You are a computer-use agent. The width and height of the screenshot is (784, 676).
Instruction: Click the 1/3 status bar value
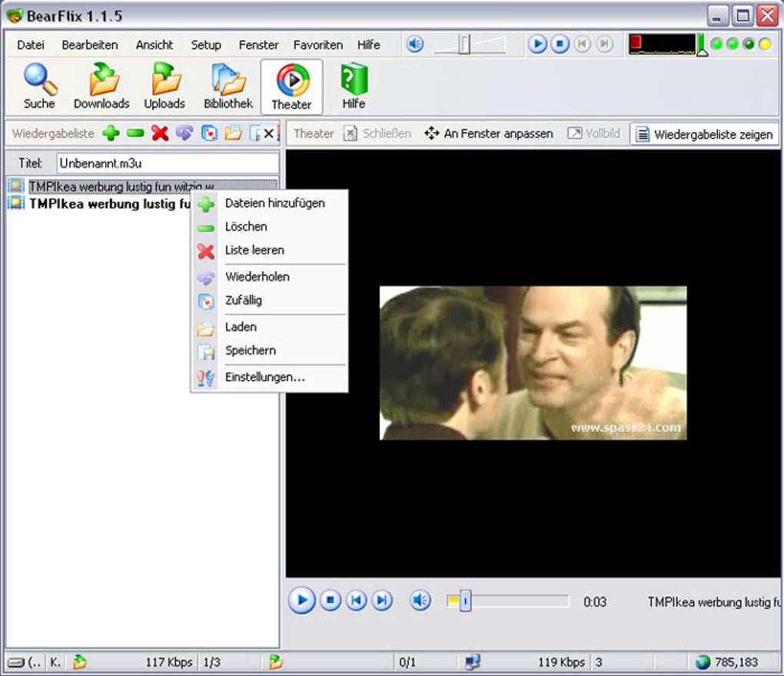click(x=212, y=662)
